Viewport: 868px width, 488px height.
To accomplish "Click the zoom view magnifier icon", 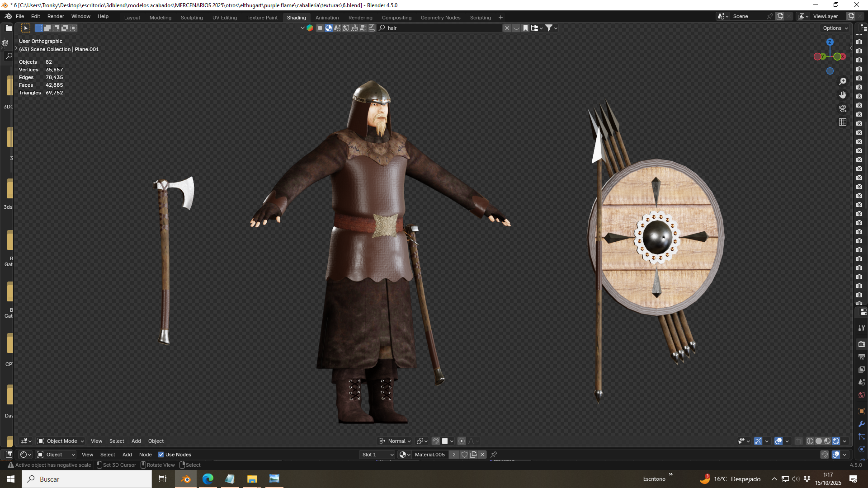I will pos(843,81).
